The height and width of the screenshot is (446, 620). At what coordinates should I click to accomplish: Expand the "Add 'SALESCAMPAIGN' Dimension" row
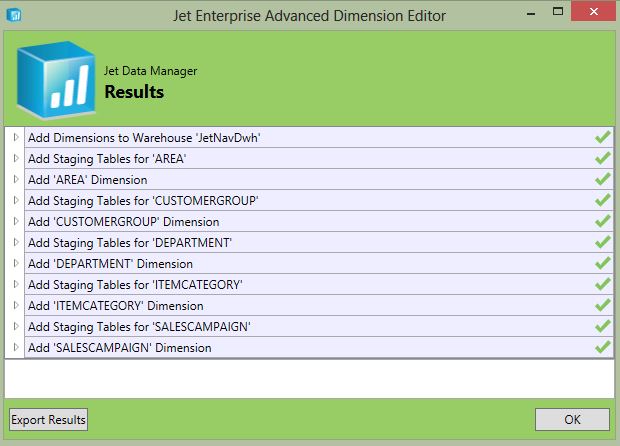[x=16, y=347]
